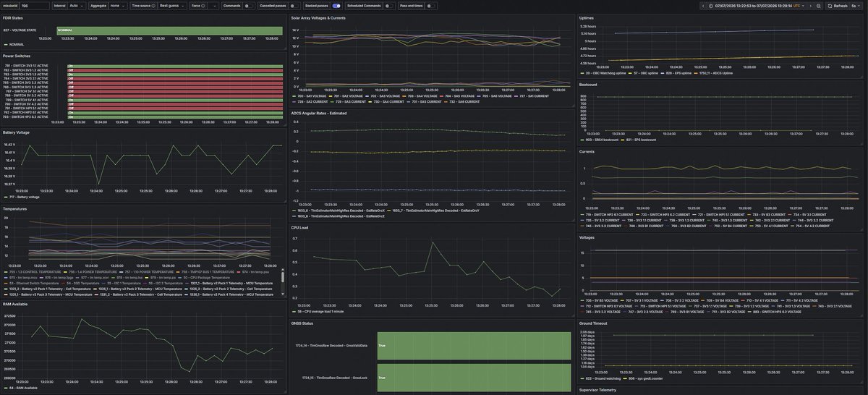Open the Uptimes panel menu
Viewport: 868px width, 395px height.
click(x=587, y=17)
